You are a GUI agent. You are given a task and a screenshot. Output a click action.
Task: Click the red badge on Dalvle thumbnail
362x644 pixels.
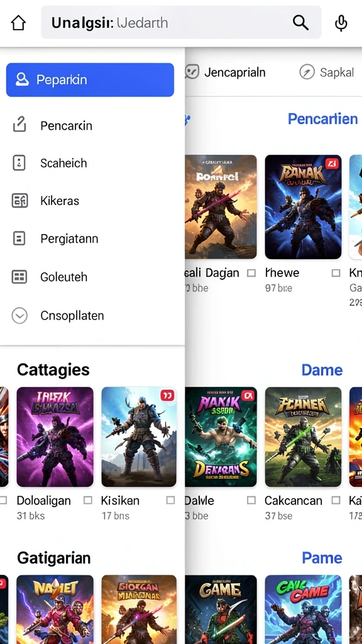(248, 396)
